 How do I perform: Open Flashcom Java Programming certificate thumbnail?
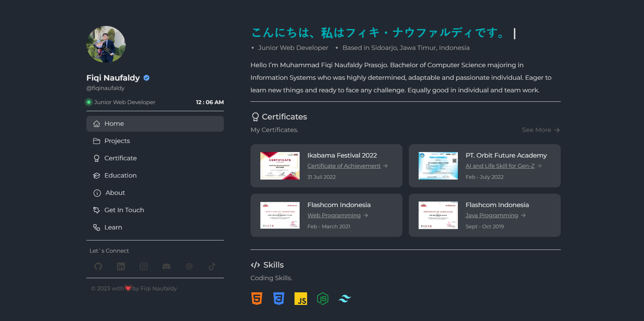(x=438, y=215)
